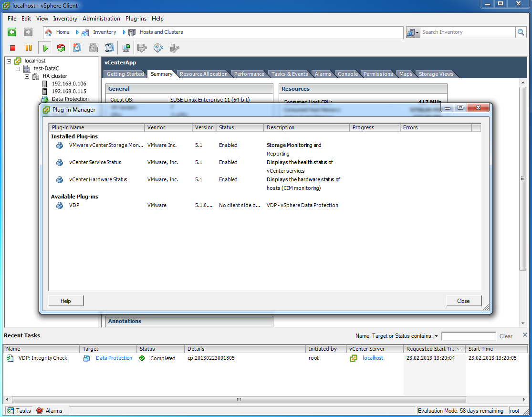Switch to Resource Allocation tab
The image size is (532, 417).
click(204, 74)
